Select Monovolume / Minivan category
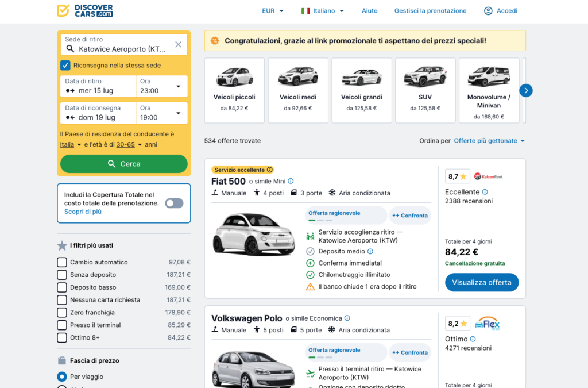 pyautogui.click(x=489, y=90)
